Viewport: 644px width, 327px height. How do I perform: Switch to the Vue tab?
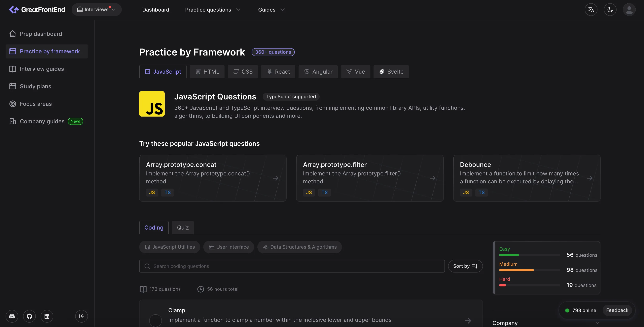pyautogui.click(x=355, y=71)
